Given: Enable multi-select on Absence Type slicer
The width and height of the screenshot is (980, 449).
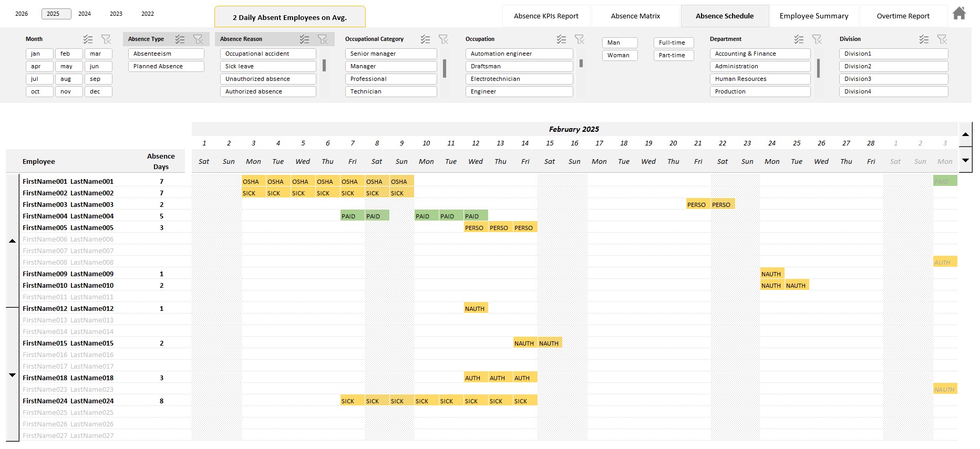Looking at the screenshot, I should pos(180,39).
